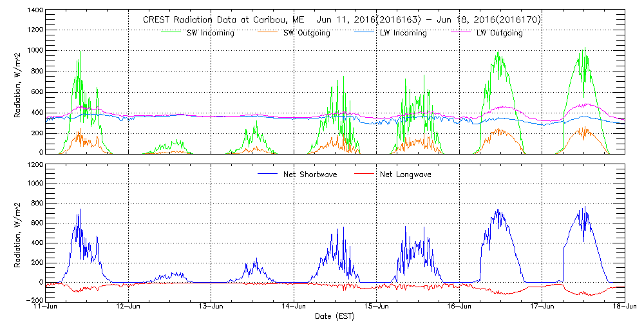Screen dimensions: 644x322
Task: Select the Net Longwave legend label
Action: 406,174
